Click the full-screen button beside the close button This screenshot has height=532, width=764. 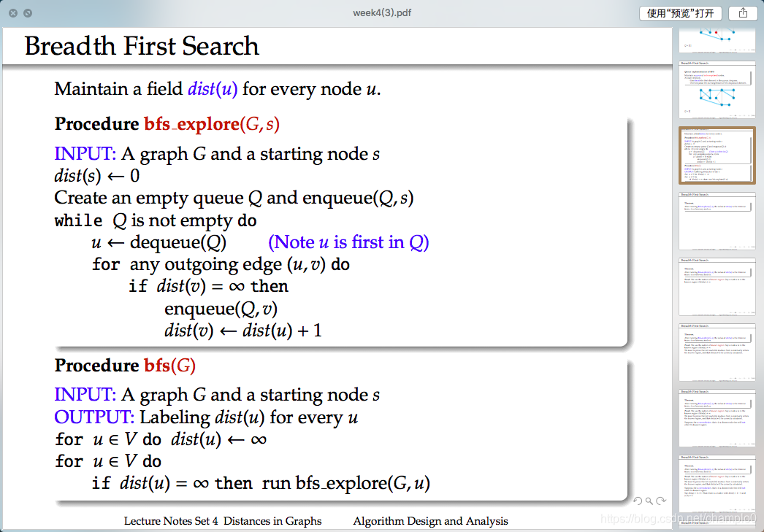pos(28,13)
